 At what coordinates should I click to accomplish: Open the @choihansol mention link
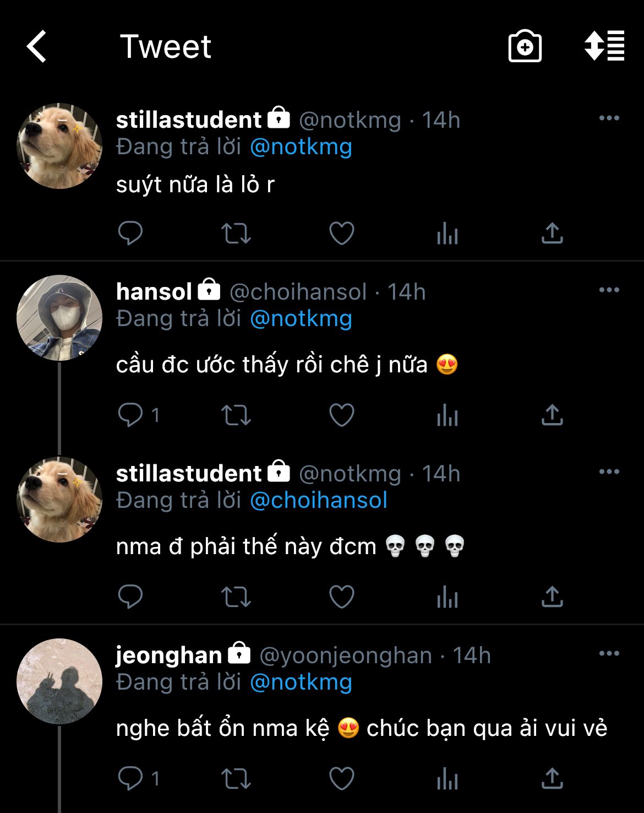coord(319,500)
